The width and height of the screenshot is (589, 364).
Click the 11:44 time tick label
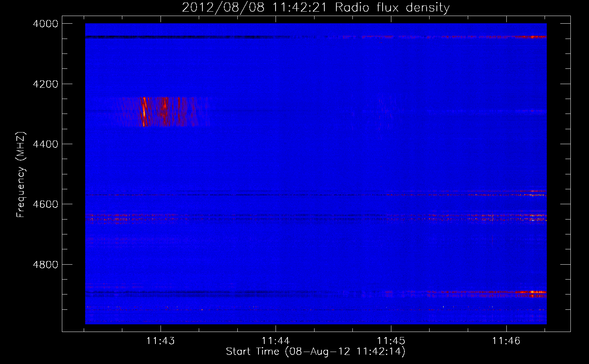(276, 341)
